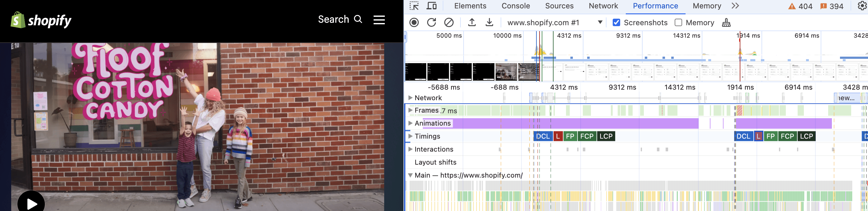Expand the Animations track

410,123
